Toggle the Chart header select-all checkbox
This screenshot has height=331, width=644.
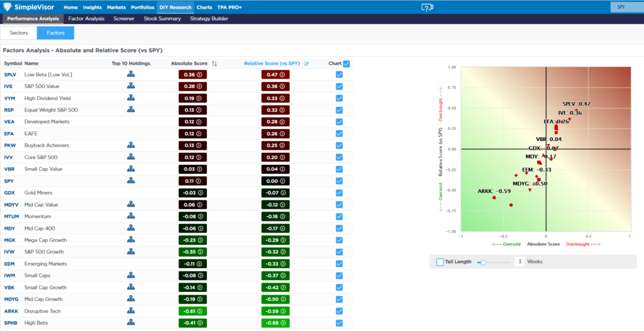pos(347,64)
